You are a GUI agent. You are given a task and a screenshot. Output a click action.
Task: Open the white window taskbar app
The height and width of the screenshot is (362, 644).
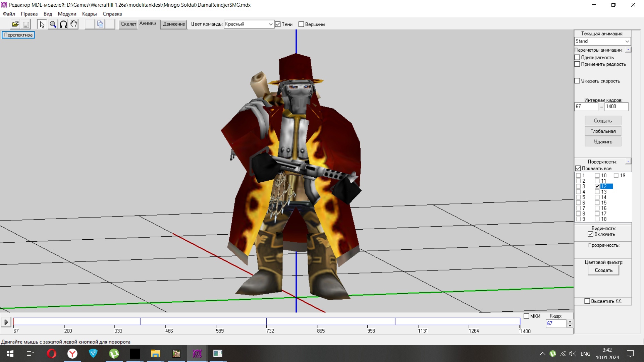coord(218,354)
